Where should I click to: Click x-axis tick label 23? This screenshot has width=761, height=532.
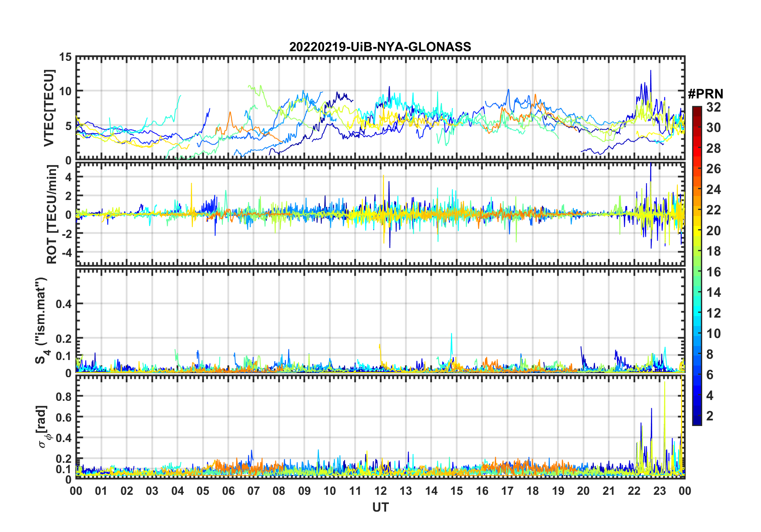pos(659,491)
